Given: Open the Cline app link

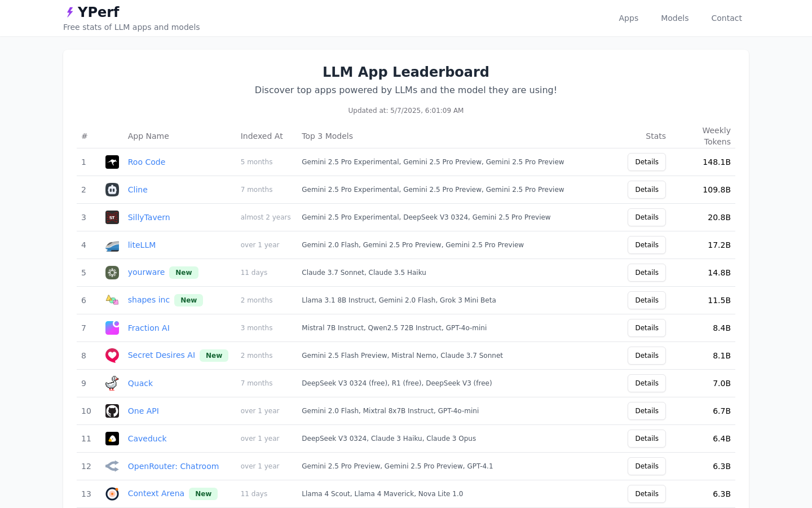Looking at the screenshot, I should [x=138, y=190].
